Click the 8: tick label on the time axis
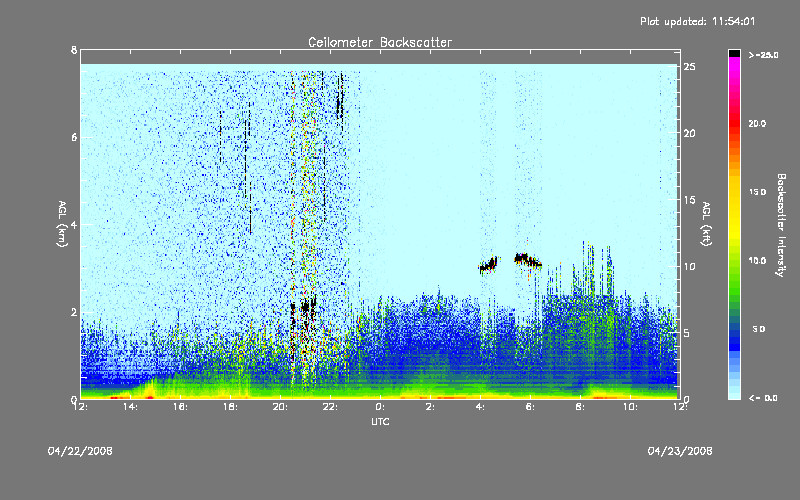 click(x=580, y=407)
